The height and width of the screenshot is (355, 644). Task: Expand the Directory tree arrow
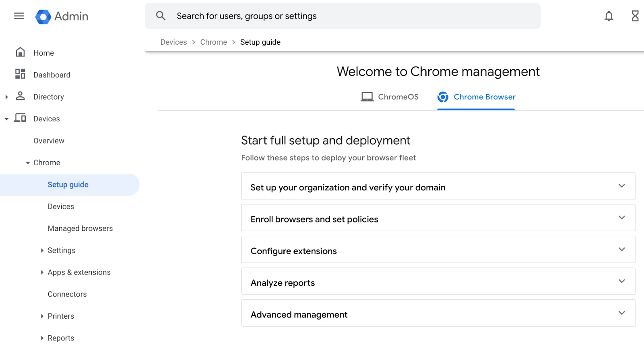tap(6, 97)
